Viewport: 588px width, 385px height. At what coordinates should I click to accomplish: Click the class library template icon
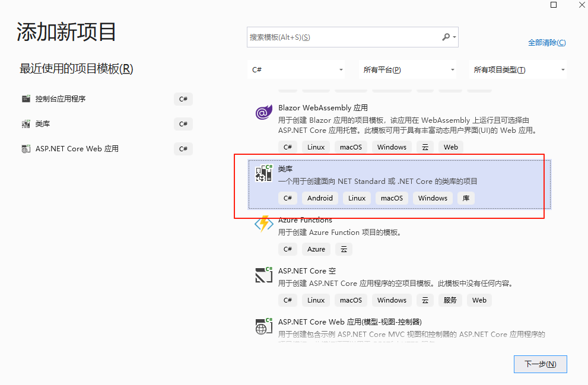(263, 173)
